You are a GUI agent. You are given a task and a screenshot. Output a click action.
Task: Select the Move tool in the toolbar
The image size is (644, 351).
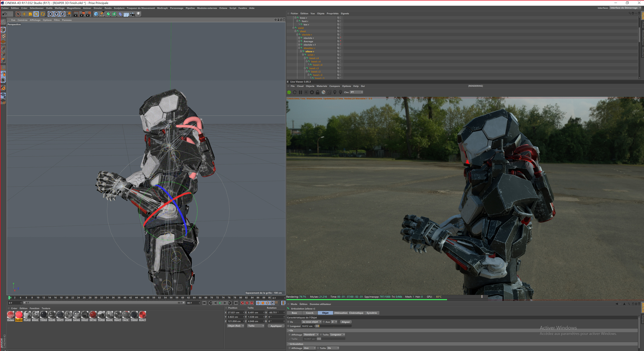click(x=24, y=14)
